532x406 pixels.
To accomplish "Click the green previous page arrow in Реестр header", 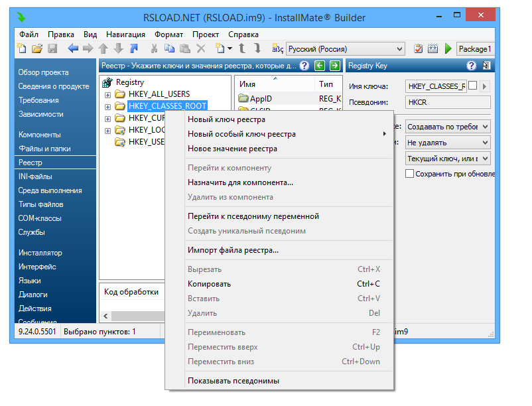I will [320, 66].
